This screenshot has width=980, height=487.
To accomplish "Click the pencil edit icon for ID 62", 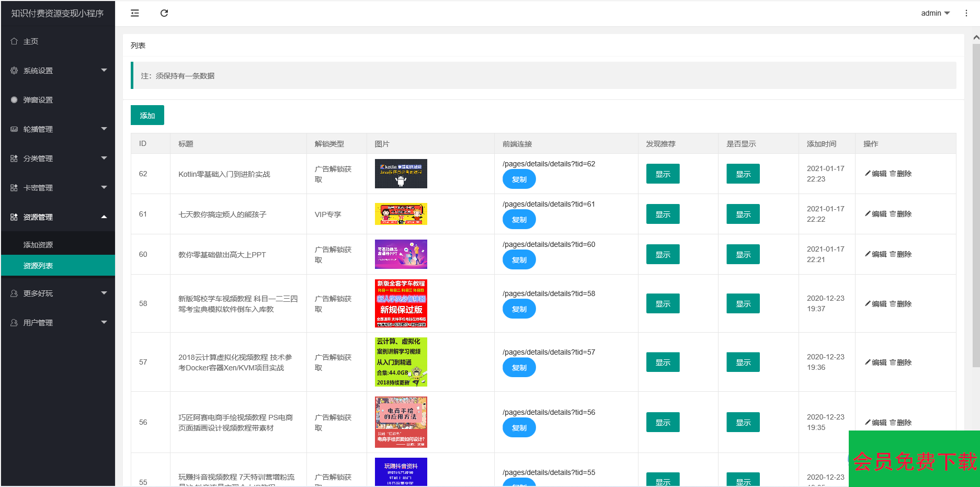I will pyautogui.click(x=868, y=174).
